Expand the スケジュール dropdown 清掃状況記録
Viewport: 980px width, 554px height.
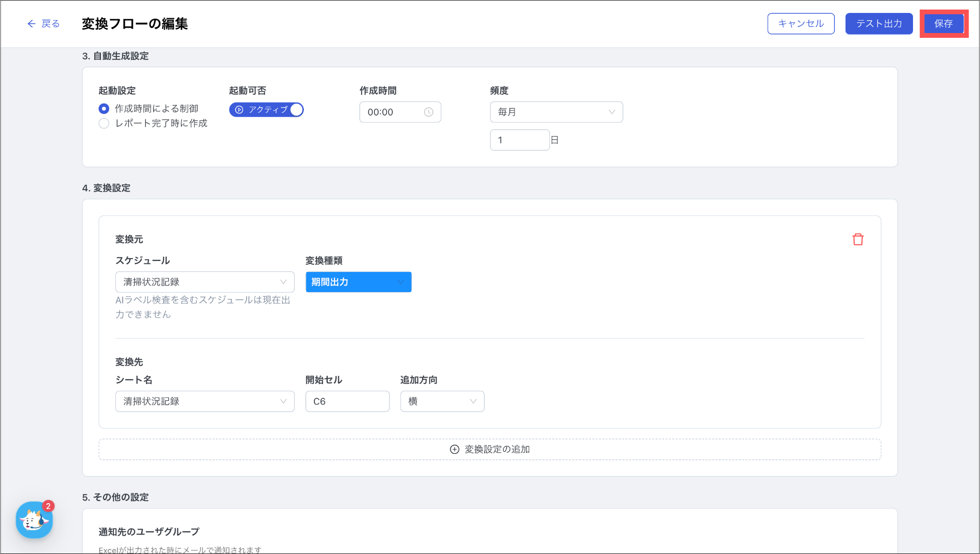[x=204, y=282]
